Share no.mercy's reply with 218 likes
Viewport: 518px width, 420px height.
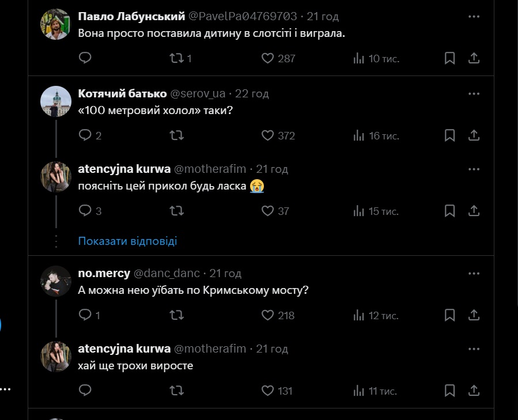click(474, 315)
